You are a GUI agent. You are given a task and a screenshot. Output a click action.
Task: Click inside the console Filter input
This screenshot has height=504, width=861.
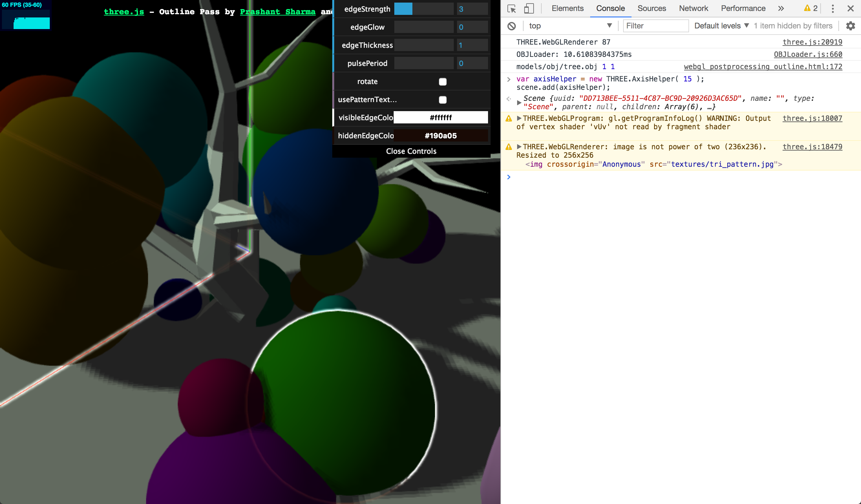[x=655, y=26]
